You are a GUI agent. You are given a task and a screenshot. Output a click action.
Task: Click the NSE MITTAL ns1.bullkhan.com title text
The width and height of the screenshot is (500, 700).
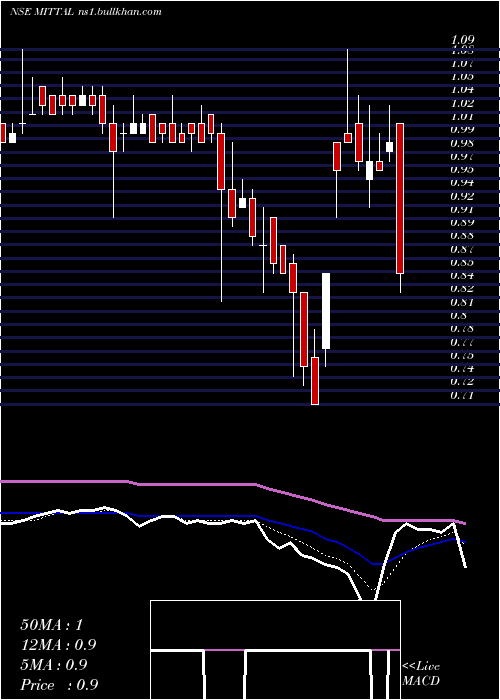click(x=86, y=12)
